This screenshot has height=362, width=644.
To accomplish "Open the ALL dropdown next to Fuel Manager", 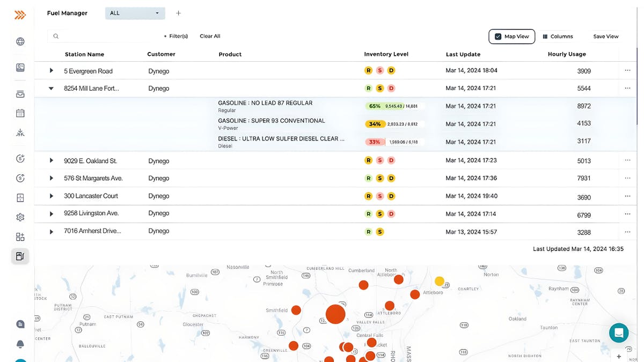I will pyautogui.click(x=135, y=13).
